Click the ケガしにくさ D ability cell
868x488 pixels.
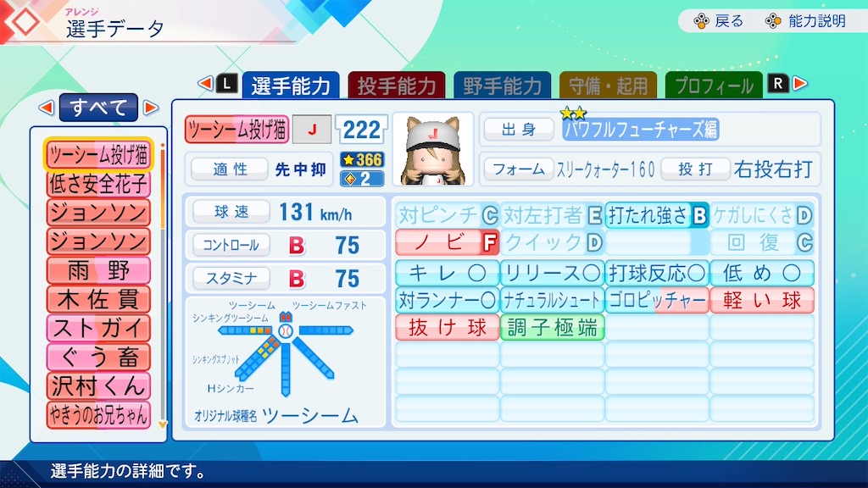coord(762,214)
